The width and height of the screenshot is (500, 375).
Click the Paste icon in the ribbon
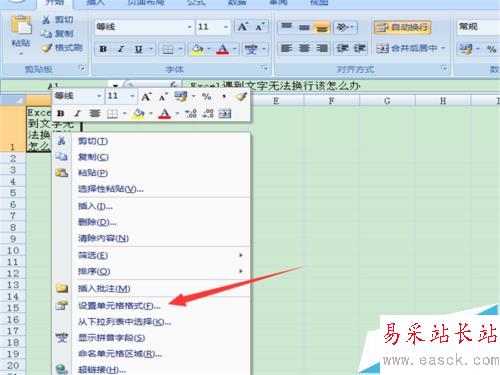pyautogui.click(x=21, y=25)
